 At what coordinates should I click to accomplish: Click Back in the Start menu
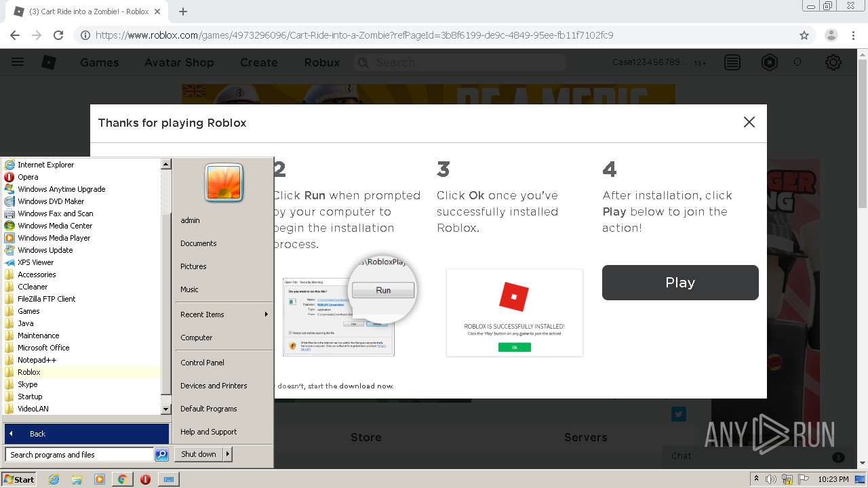point(86,434)
